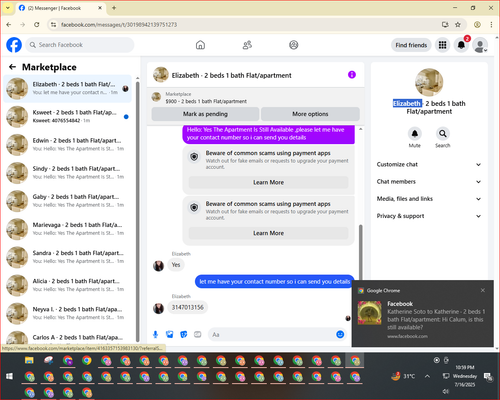Click the More options button
Screen dimensions: 500x400
coord(310,114)
